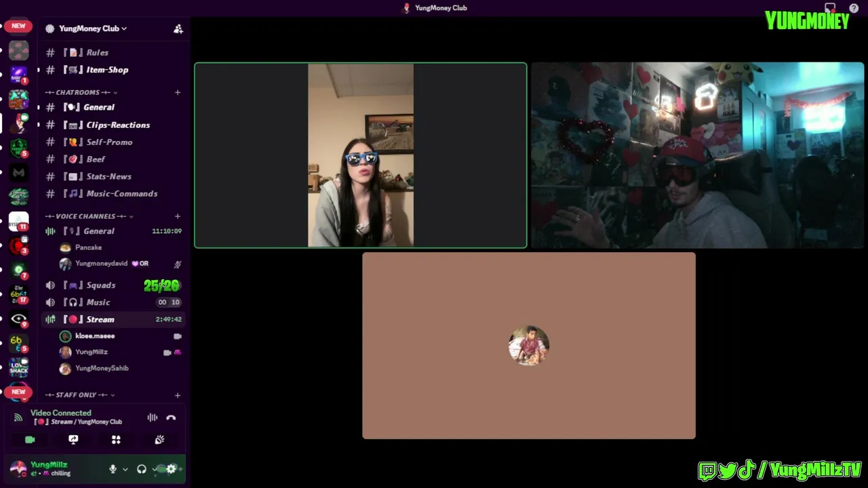Add a channel to the CHATROOMS category
The width and height of the screenshot is (868, 488).
point(178,92)
